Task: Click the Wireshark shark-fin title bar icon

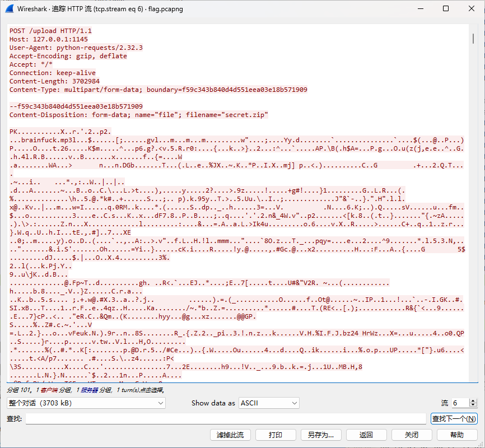Action: point(10,9)
